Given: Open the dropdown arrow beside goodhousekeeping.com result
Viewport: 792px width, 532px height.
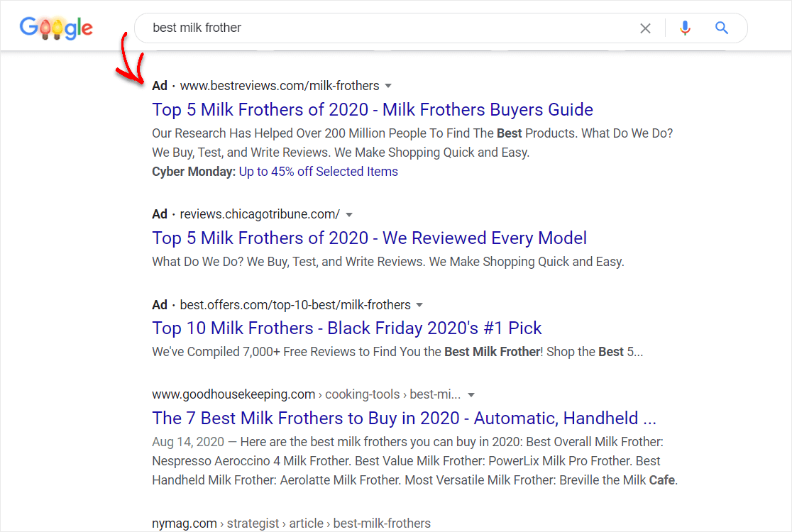Looking at the screenshot, I should point(471,394).
